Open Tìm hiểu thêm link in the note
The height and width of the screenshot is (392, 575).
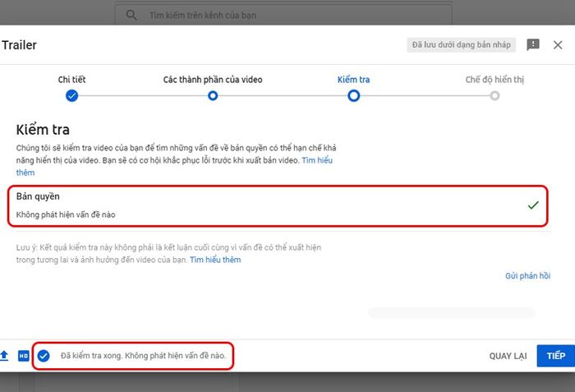tap(215, 260)
